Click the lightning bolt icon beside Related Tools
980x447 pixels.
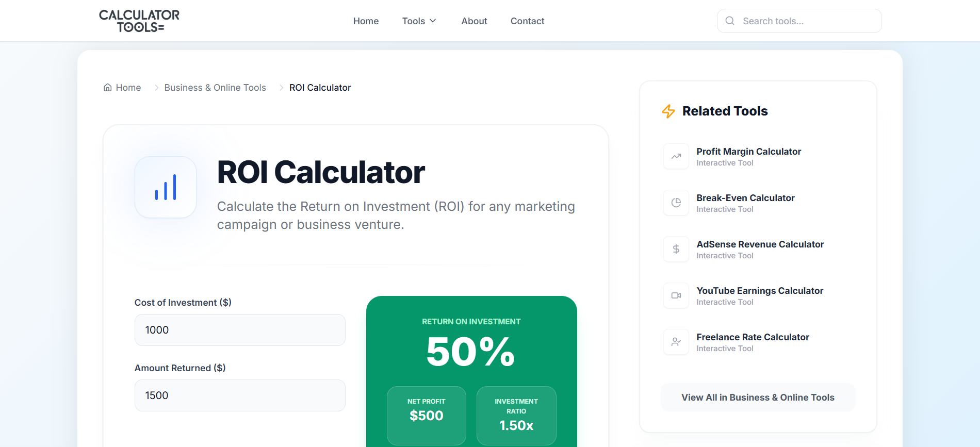pyautogui.click(x=668, y=111)
